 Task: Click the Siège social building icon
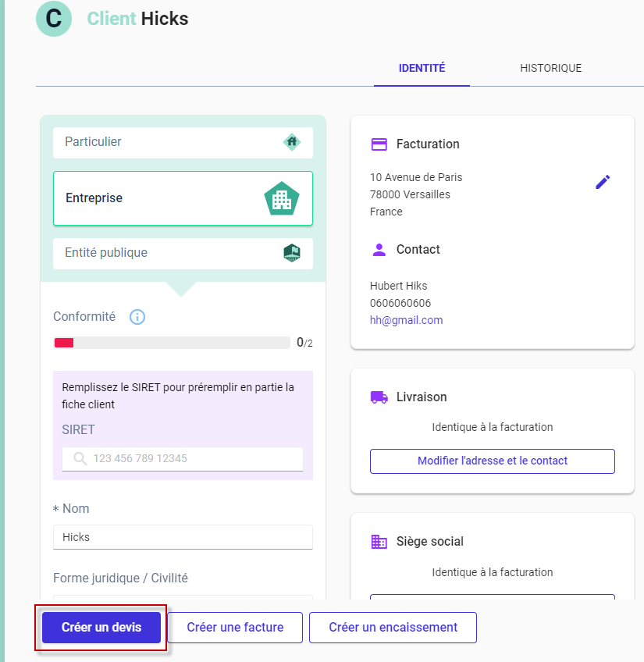[379, 542]
